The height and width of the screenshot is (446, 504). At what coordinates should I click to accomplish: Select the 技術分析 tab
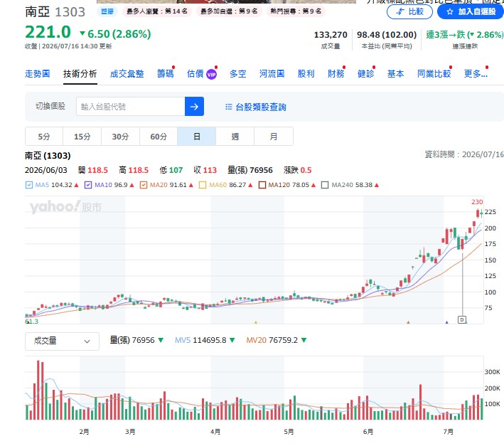click(80, 74)
